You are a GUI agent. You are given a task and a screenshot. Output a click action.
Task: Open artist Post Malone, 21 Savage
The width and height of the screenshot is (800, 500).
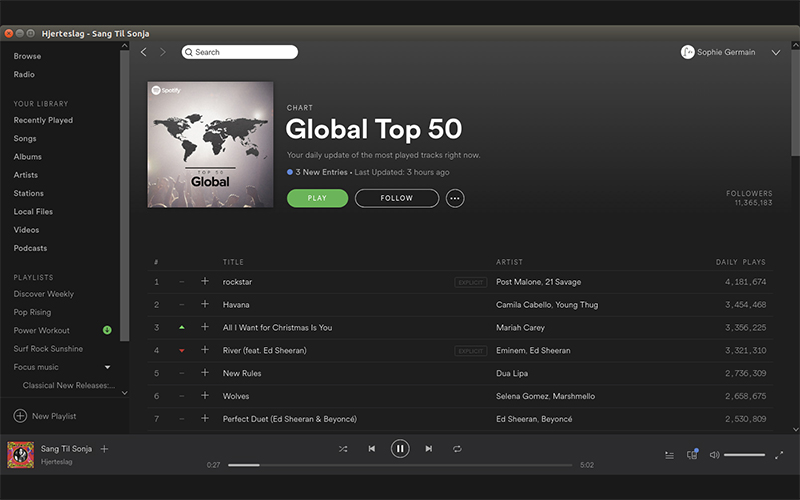click(x=538, y=282)
